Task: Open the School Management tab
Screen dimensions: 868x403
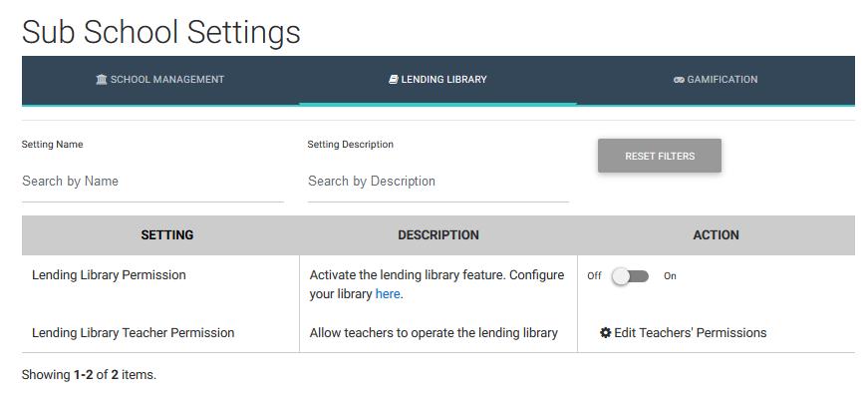Action: pyautogui.click(x=160, y=80)
